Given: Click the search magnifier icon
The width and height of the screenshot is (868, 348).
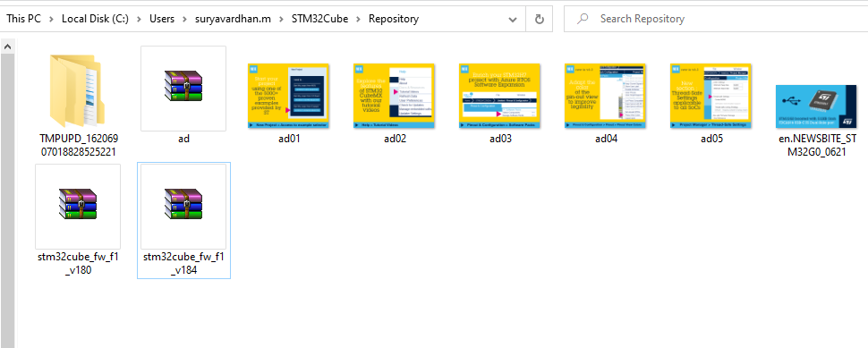Looking at the screenshot, I should coord(583,19).
